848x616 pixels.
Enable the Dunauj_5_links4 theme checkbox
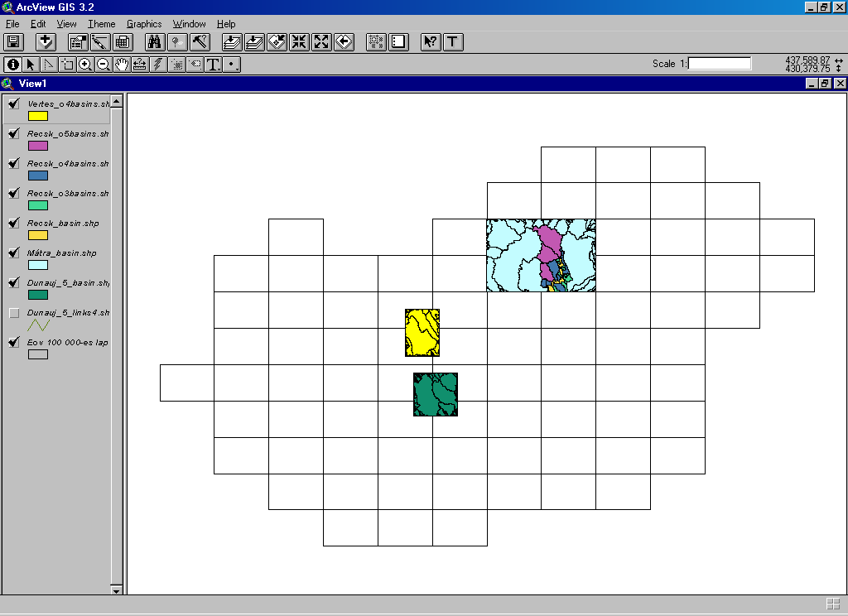pos(14,313)
